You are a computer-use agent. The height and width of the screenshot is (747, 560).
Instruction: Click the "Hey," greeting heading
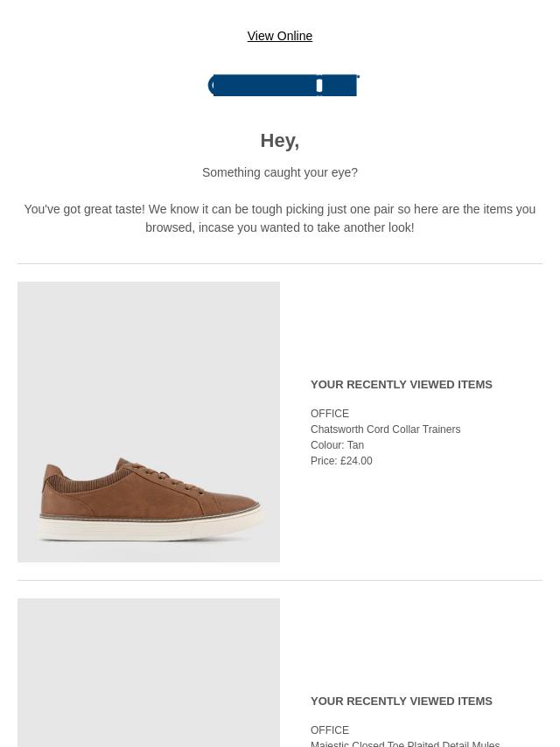pyautogui.click(x=280, y=141)
